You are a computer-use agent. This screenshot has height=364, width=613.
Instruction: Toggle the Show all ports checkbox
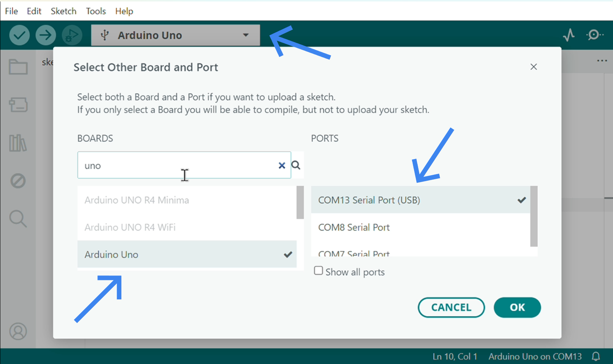pos(318,271)
